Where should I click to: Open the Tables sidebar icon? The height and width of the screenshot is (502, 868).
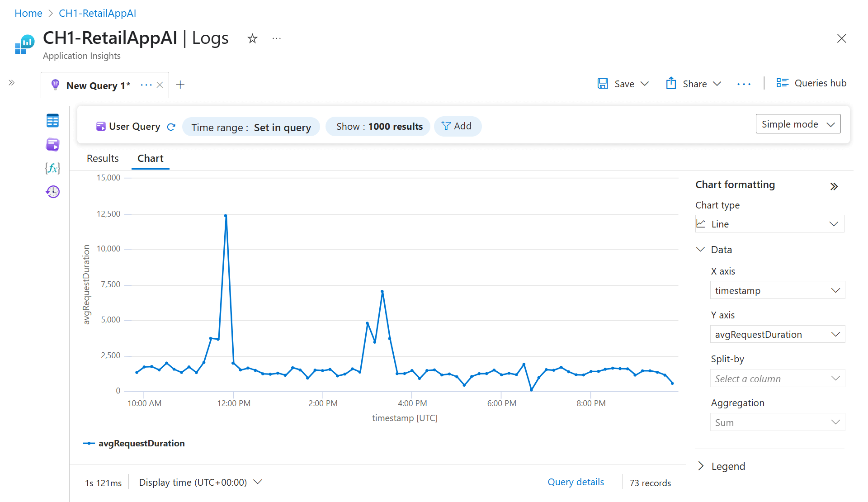[52, 121]
